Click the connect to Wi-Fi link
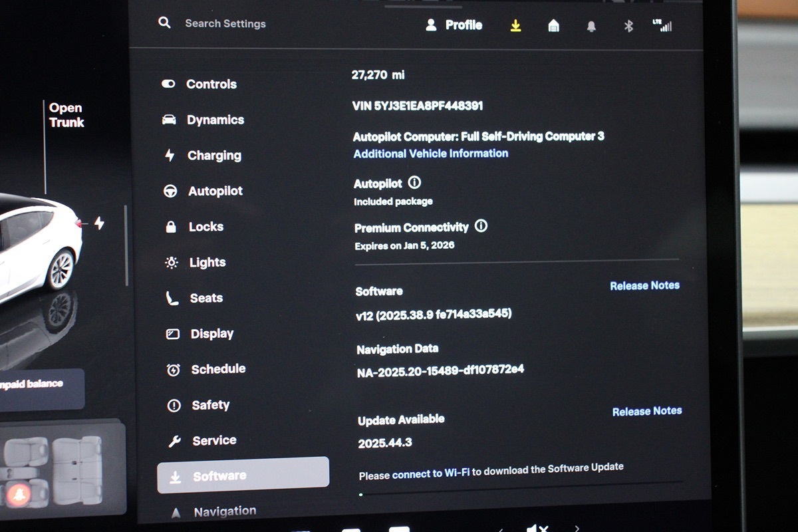Image resolution: width=798 pixels, height=532 pixels. pos(432,473)
